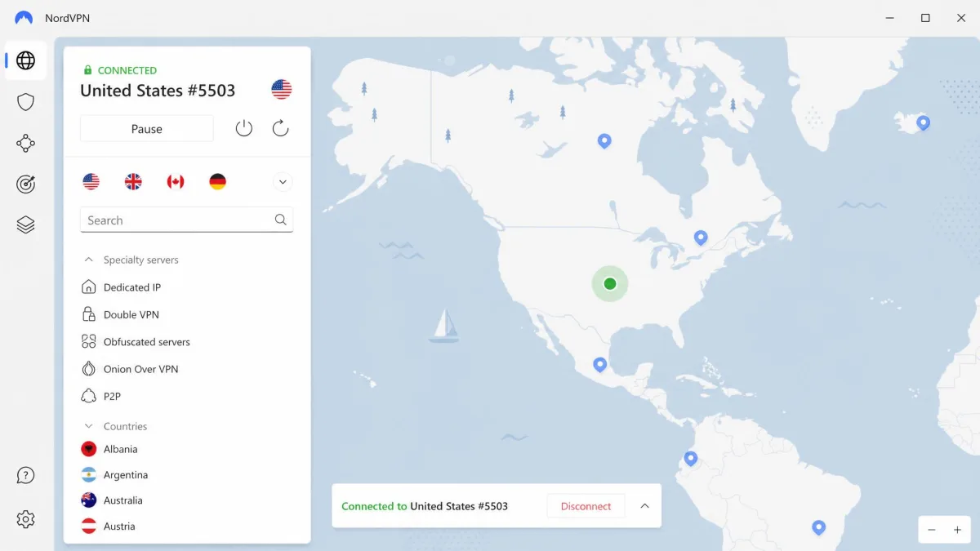This screenshot has height=551, width=980.
Task: Select the Canada quick connect flag
Action: [x=176, y=182]
